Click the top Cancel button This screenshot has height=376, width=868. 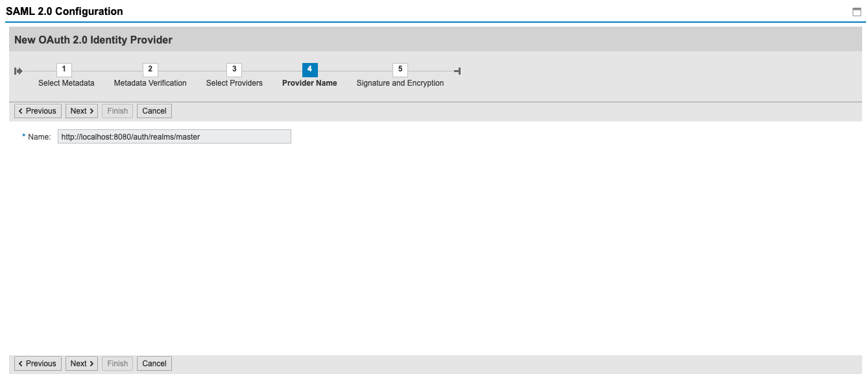154,111
